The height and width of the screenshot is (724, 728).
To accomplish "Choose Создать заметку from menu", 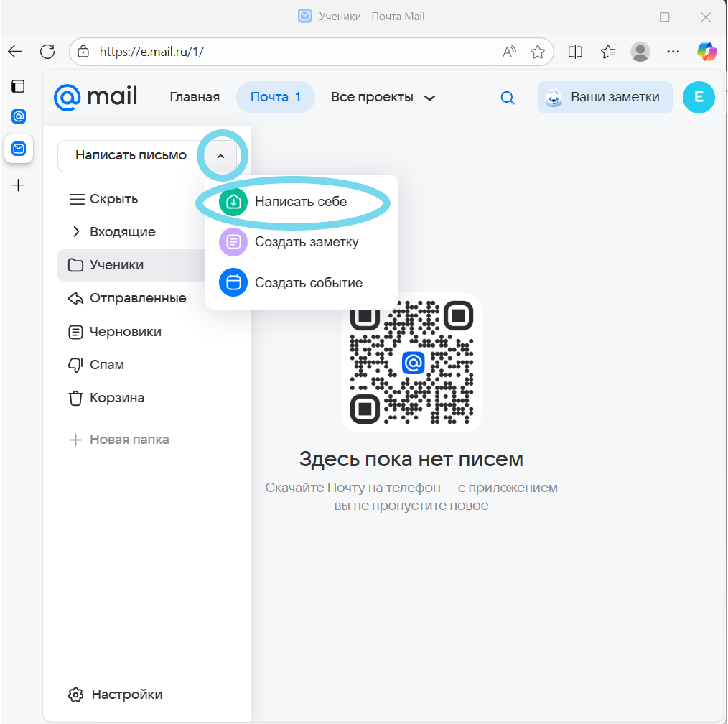I will click(x=306, y=242).
